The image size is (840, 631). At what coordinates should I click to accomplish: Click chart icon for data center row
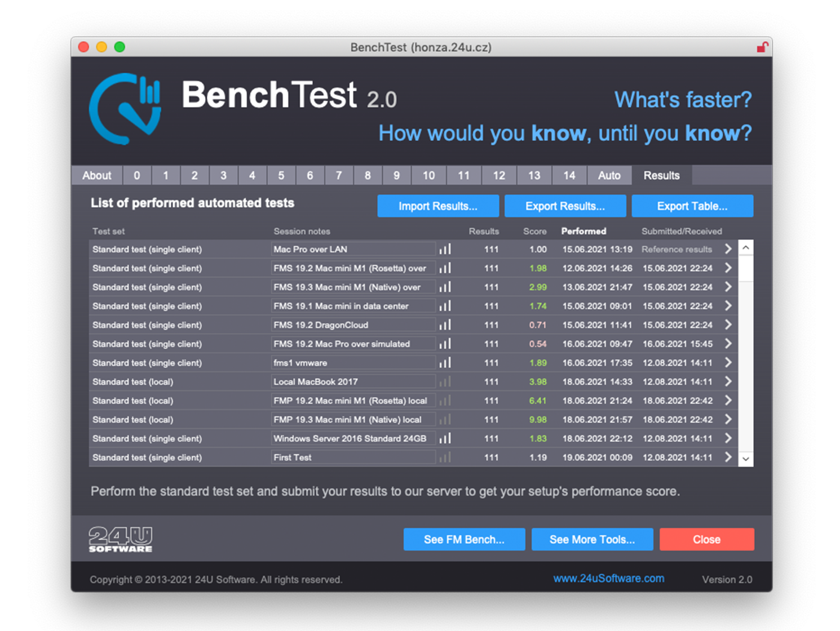[445, 306]
